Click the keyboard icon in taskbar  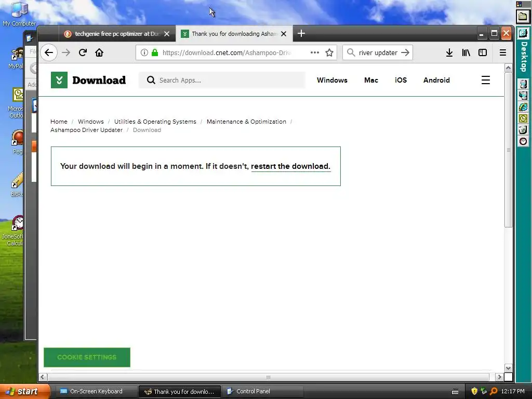pyautogui.click(x=455, y=392)
